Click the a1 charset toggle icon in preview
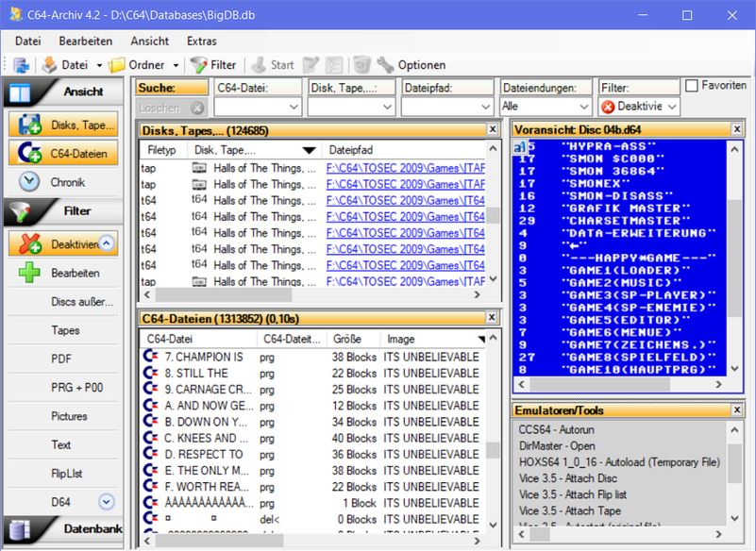756x551 pixels. coord(520,146)
